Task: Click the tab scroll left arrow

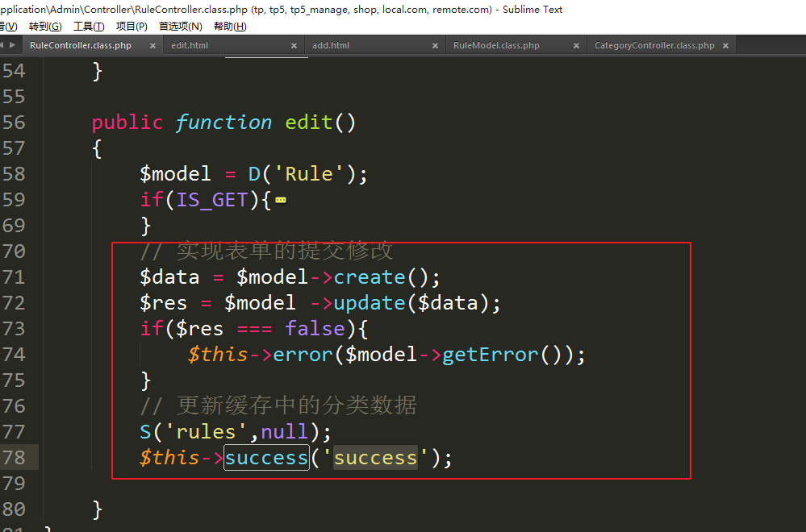Action: tap(3, 46)
